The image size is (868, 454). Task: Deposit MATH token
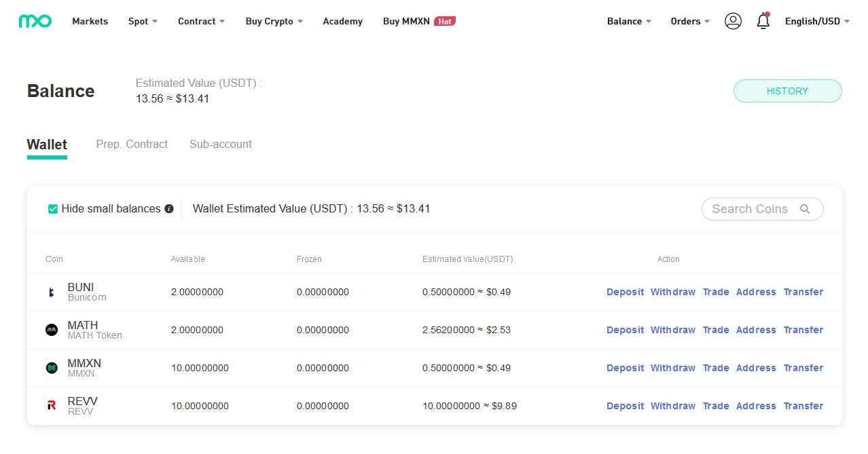(625, 330)
